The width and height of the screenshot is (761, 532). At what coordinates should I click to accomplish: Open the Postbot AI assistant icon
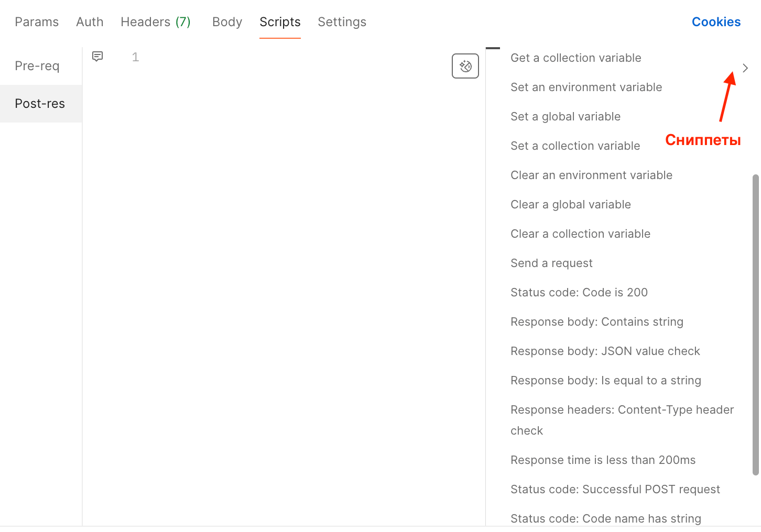[465, 66]
